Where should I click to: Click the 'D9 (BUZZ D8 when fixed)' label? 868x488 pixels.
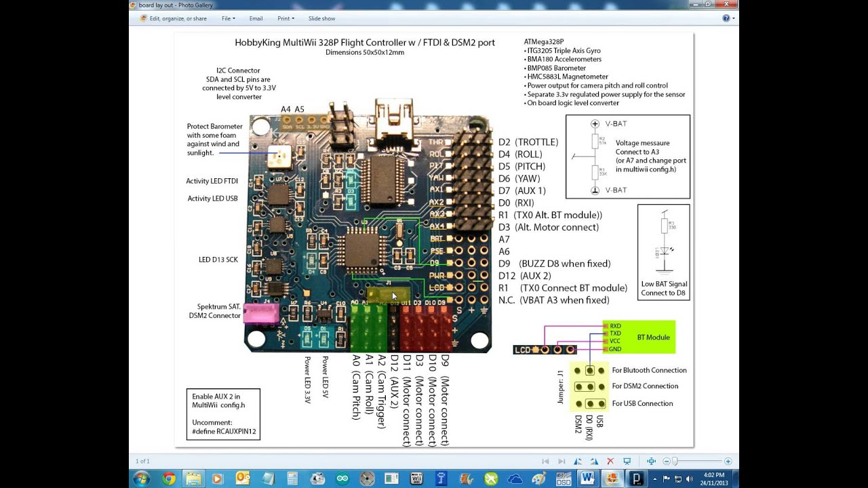click(555, 264)
